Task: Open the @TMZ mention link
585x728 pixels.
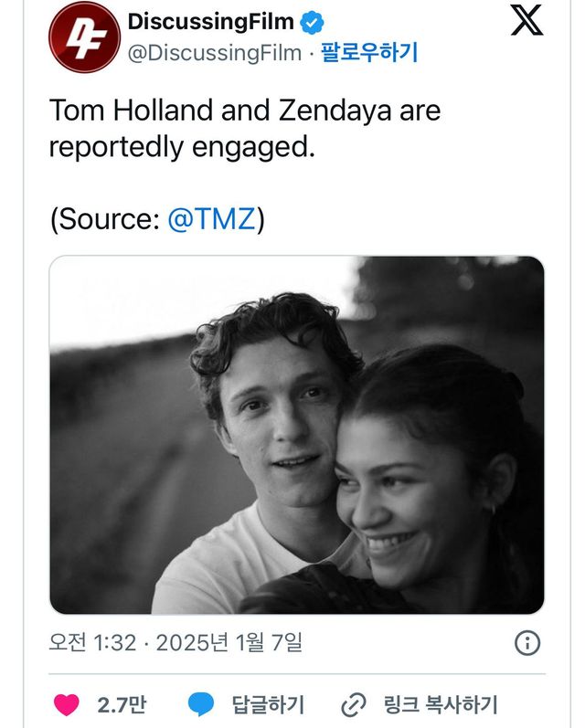Action: pos(211,220)
